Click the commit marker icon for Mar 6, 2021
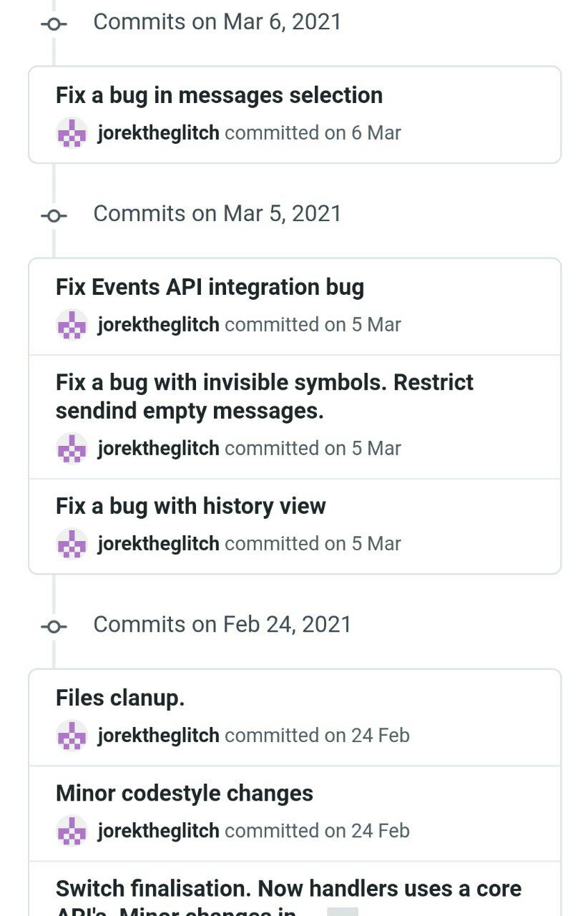The image size is (588, 916). pos(54,24)
